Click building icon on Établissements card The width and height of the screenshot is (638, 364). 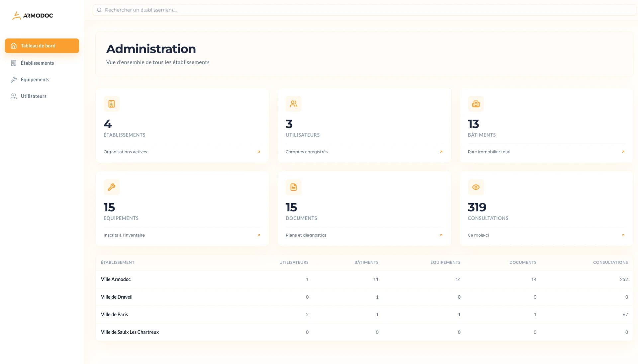click(112, 104)
